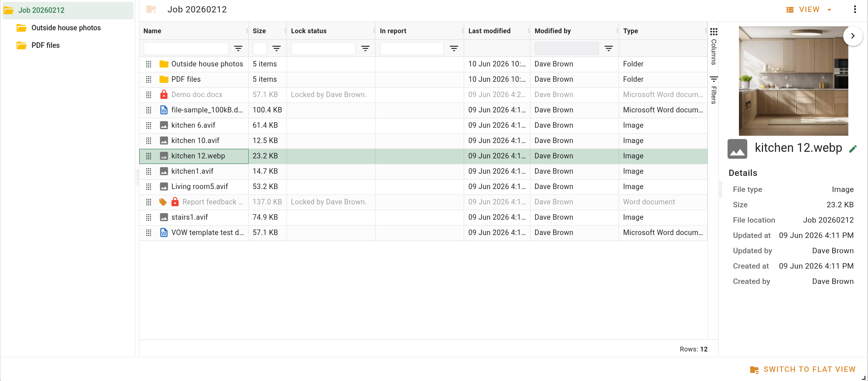The height and width of the screenshot is (381, 868).
Task: Open the Filters side panel
Action: (713, 90)
